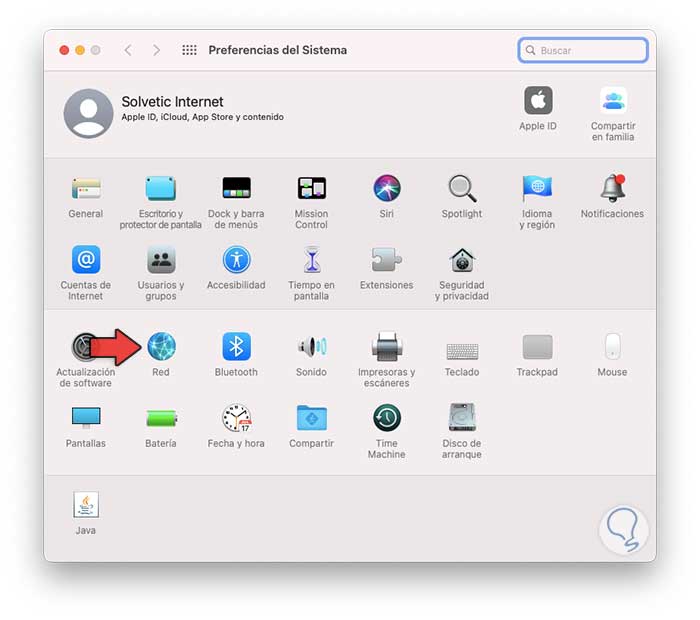Click the Solvetic Internet account name
Image resolution: width=700 pixels, height=620 pixels.
tap(172, 101)
